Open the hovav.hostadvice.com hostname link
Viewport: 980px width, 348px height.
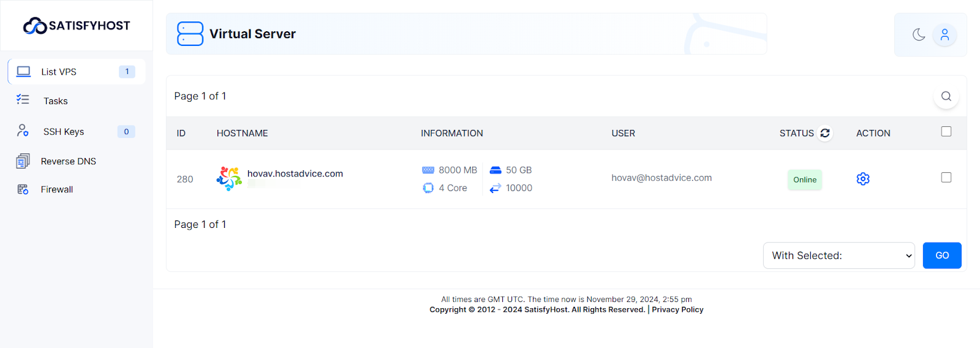295,173
